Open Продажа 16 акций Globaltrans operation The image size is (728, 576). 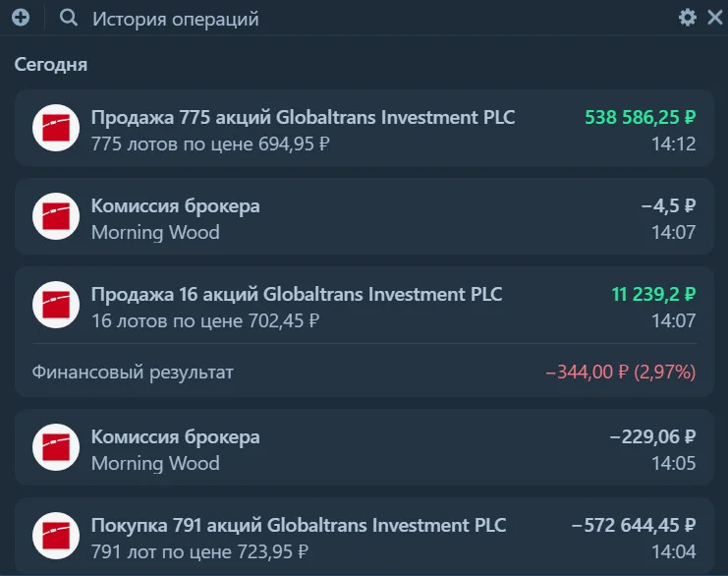364,306
